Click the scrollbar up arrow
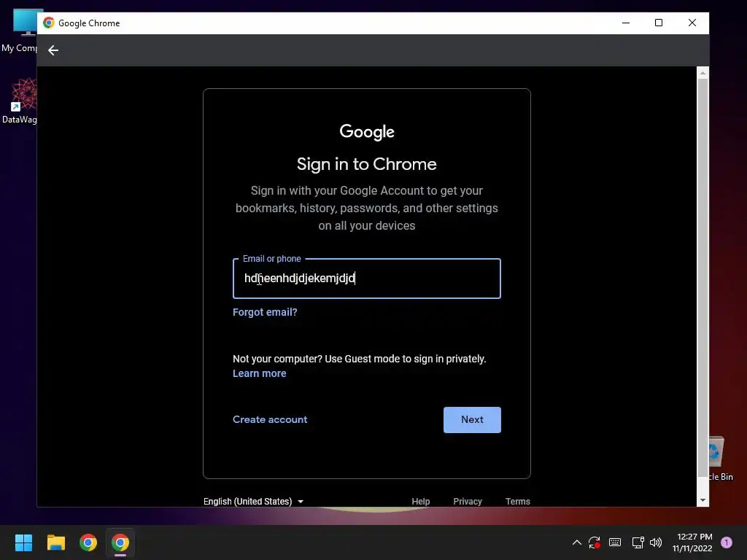The image size is (747, 560). click(x=703, y=73)
